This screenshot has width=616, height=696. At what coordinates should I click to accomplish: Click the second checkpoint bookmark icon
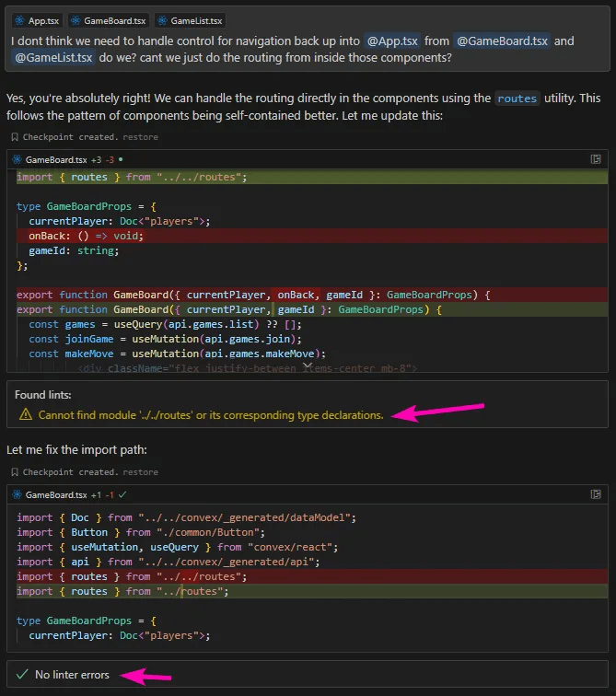(15, 472)
